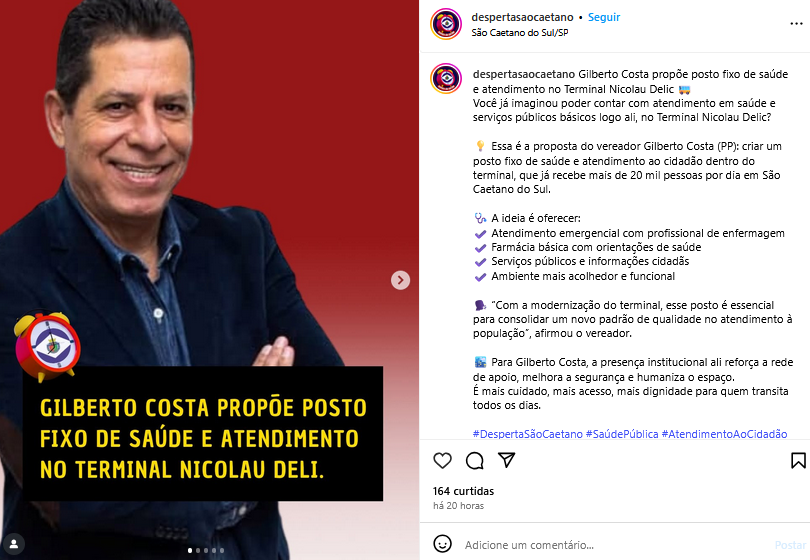
Task: Open São Caetano do Sul/SP location
Action: click(x=520, y=33)
